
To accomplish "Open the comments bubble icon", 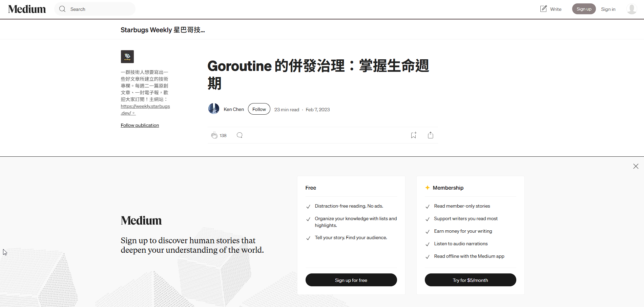I will [240, 135].
